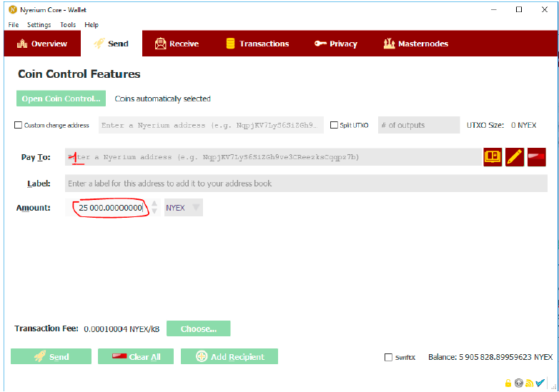Enable Custom change address checkbox
Viewport: 559px width, 392px height.
coord(18,125)
